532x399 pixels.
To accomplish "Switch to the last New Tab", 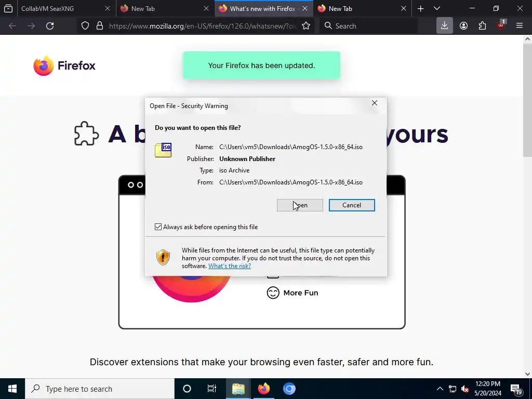I will [362, 8].
